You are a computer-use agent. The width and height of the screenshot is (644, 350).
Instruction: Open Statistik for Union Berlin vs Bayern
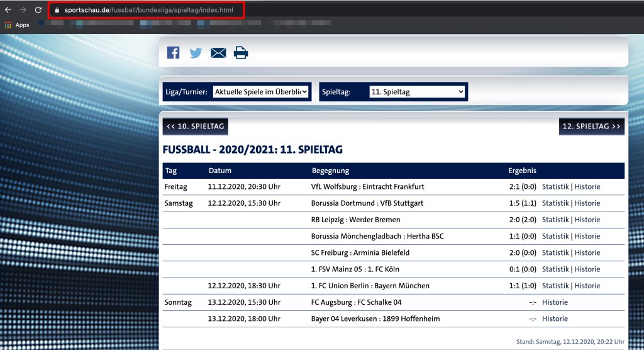pos(555,285)
